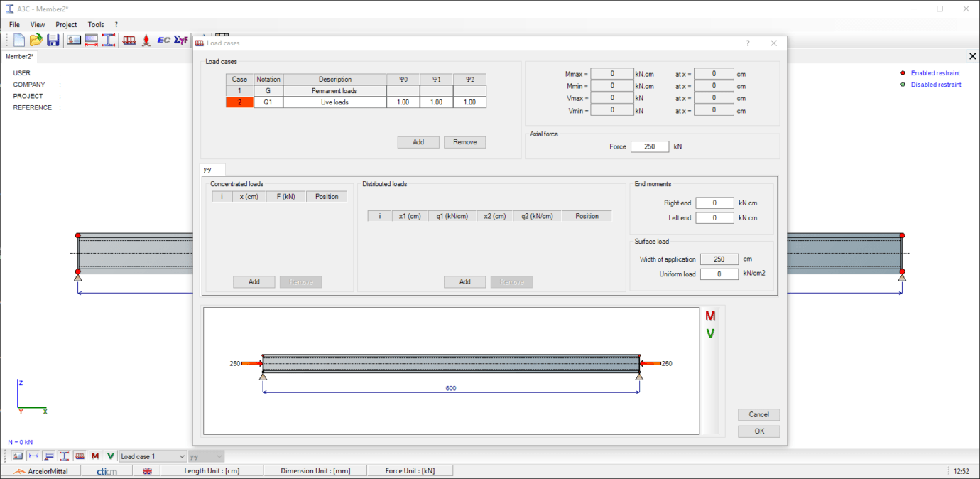Image resolution: width=980 pixels, height=479 pixels.
Task: Select case 1 row number cell
Action: [240, 91]
